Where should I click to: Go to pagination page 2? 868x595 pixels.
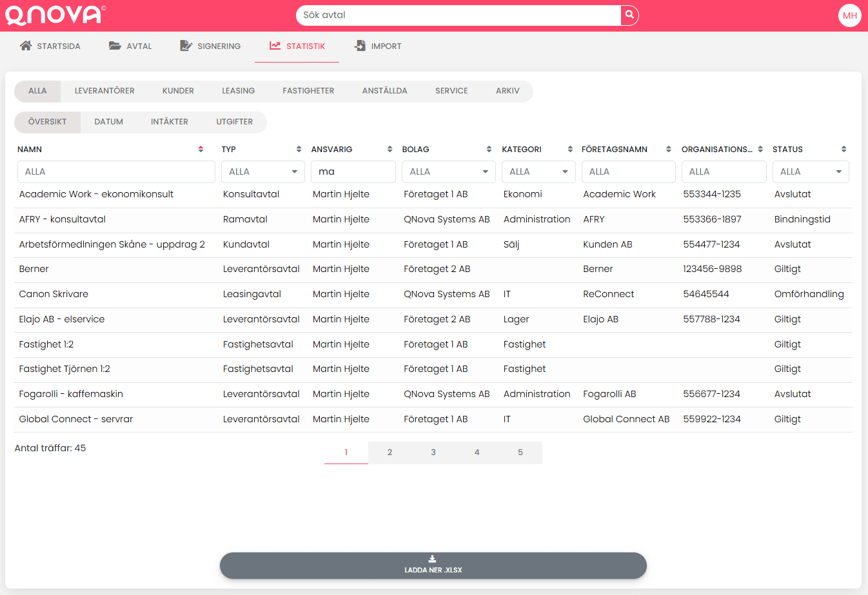pyautogui.click(x=390, y=453)
